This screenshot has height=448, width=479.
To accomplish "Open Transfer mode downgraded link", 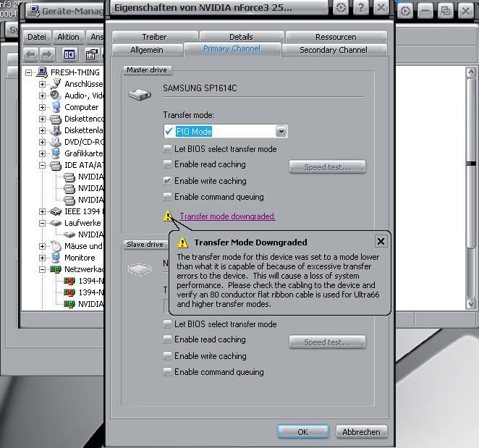I will [227, 216].
